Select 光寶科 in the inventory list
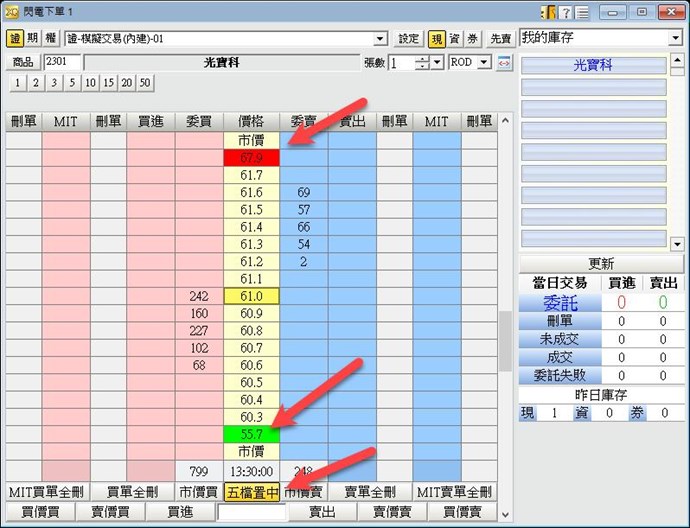Viewport: 690px width, 528px height. click(x=594, y=65)
